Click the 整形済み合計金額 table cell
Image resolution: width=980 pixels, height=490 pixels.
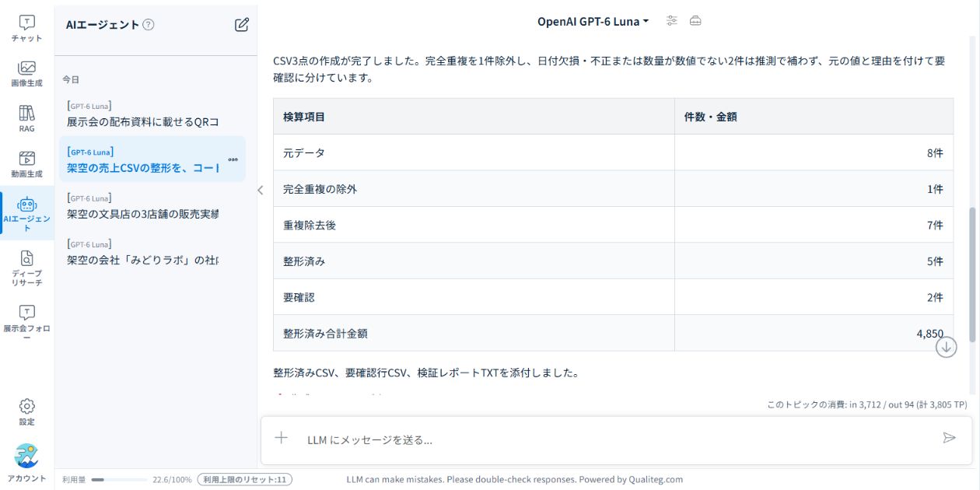[x=474, y=333]
